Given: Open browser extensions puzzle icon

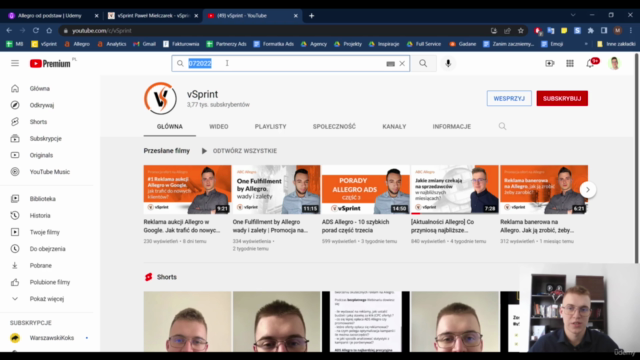Looking at the screenshot, I should [x=591, y=31].
